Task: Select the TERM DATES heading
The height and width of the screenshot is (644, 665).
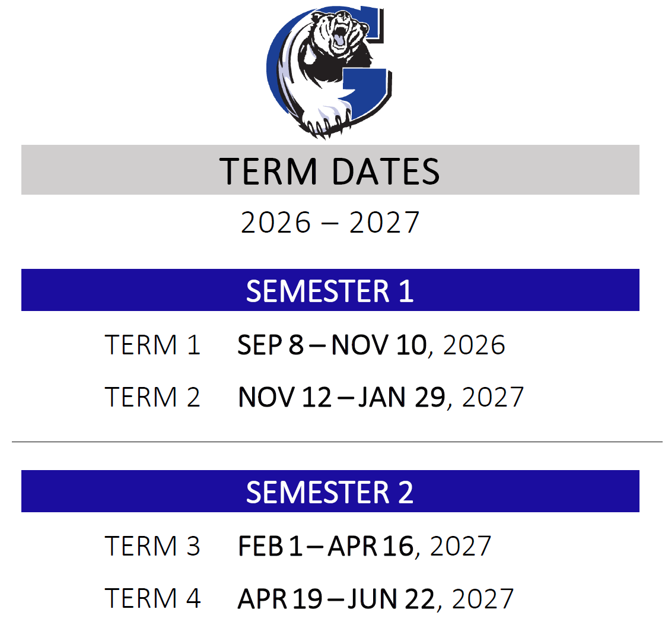Action: pyautogui.click(x=329, y=172)
